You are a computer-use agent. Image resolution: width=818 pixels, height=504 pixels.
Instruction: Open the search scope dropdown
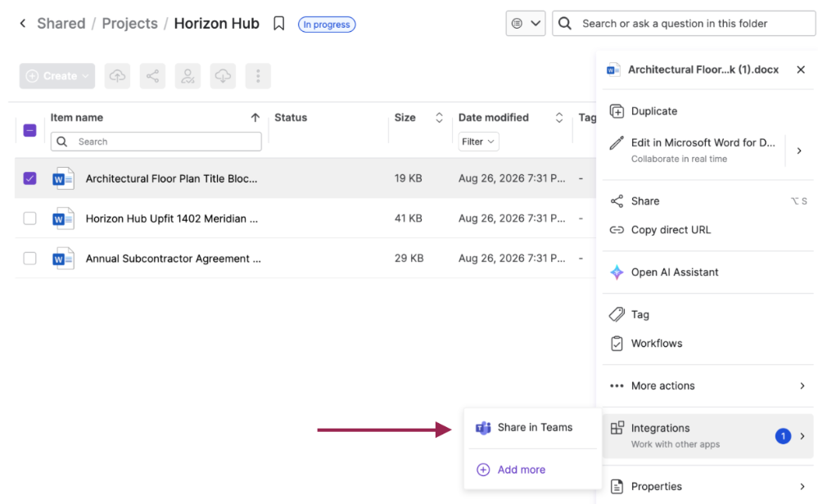(526, 24)
